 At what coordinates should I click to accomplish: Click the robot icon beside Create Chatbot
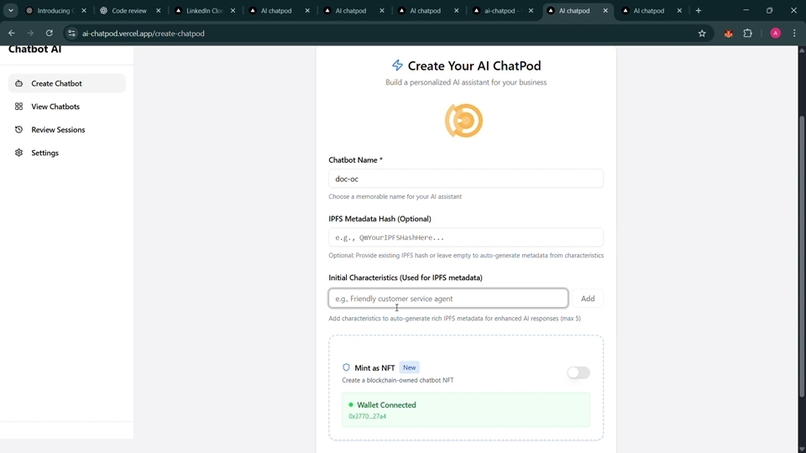19,83
